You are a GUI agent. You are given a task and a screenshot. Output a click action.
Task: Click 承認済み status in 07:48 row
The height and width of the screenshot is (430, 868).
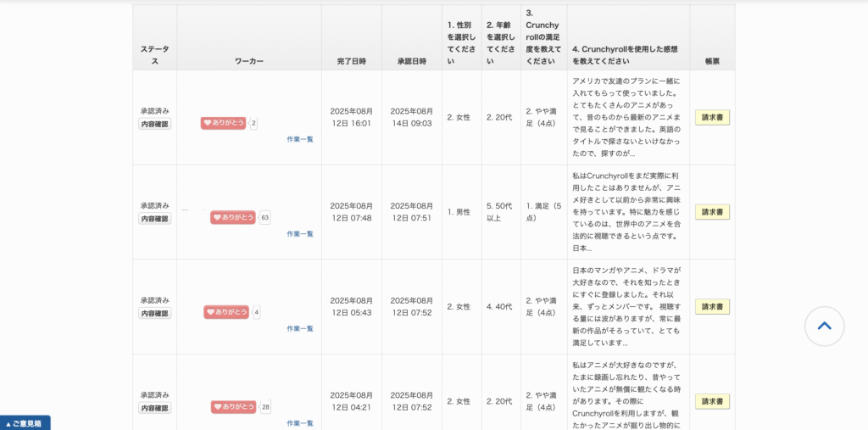[155, 205]
